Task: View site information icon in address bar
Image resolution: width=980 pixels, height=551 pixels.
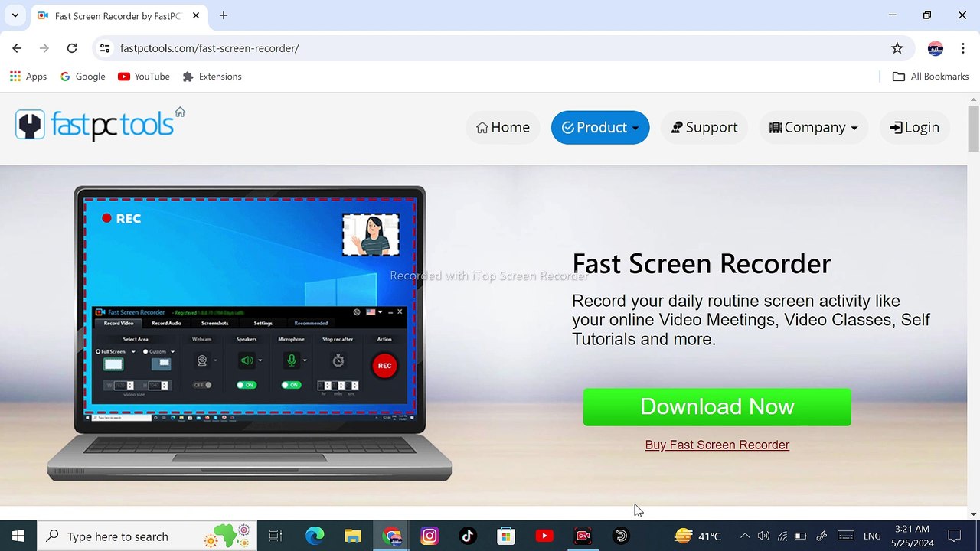Action: 105,48
